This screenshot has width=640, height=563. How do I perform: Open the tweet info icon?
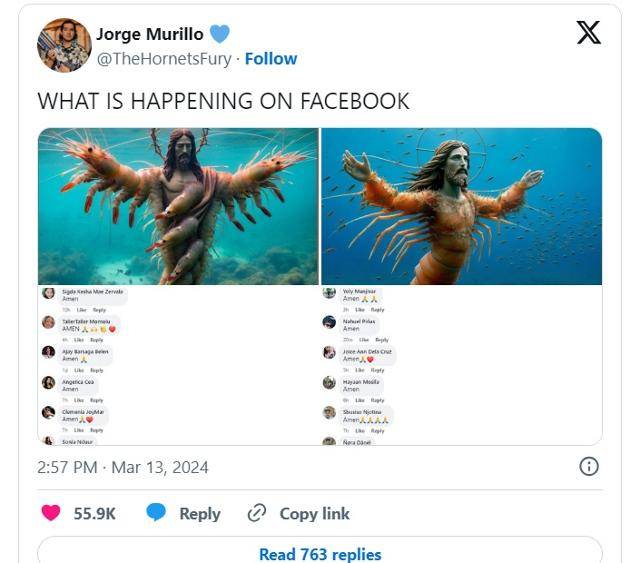click(589, 466)
